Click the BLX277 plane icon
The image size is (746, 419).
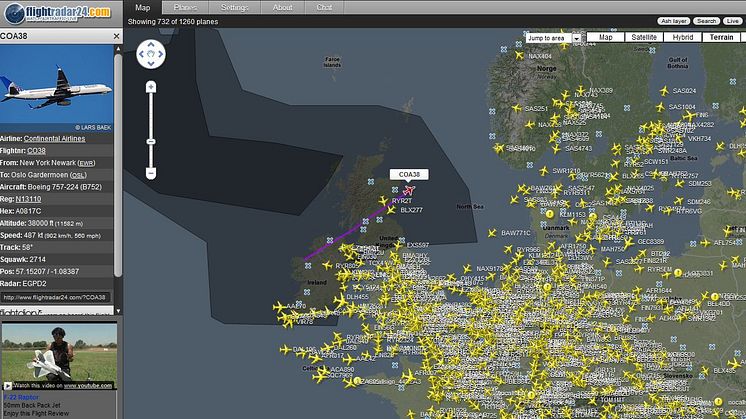coord(391,210)
